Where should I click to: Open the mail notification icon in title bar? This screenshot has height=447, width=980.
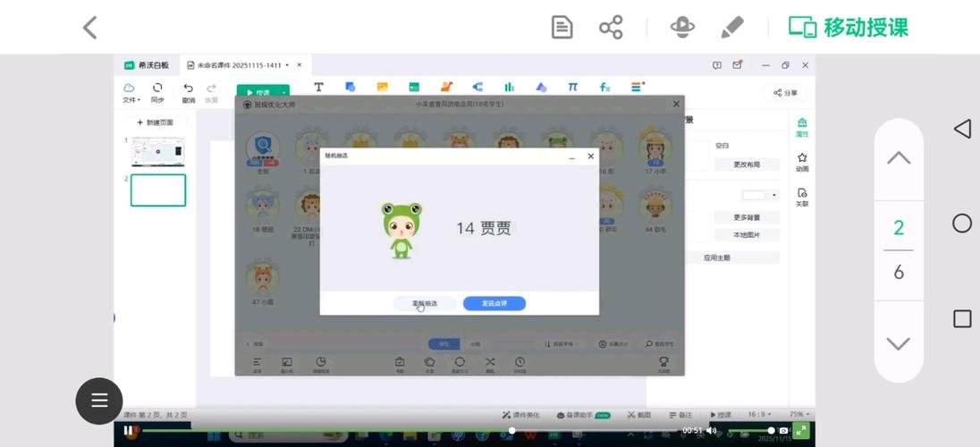coord(738,64)
